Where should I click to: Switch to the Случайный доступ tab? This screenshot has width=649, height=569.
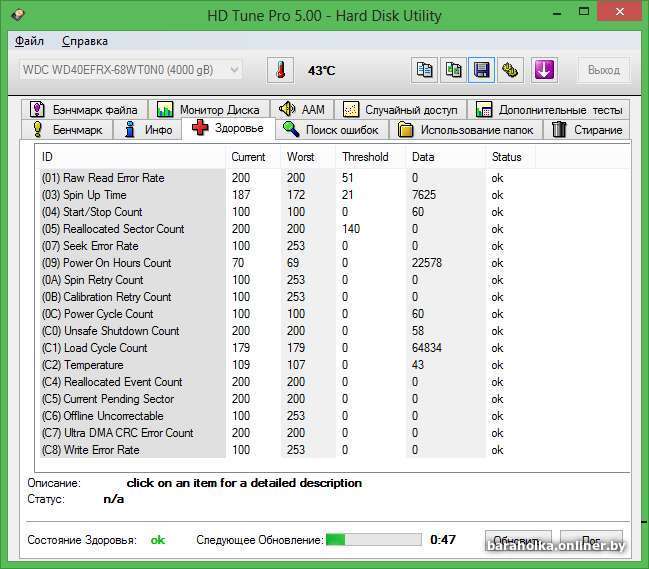(x=400, y=110)
